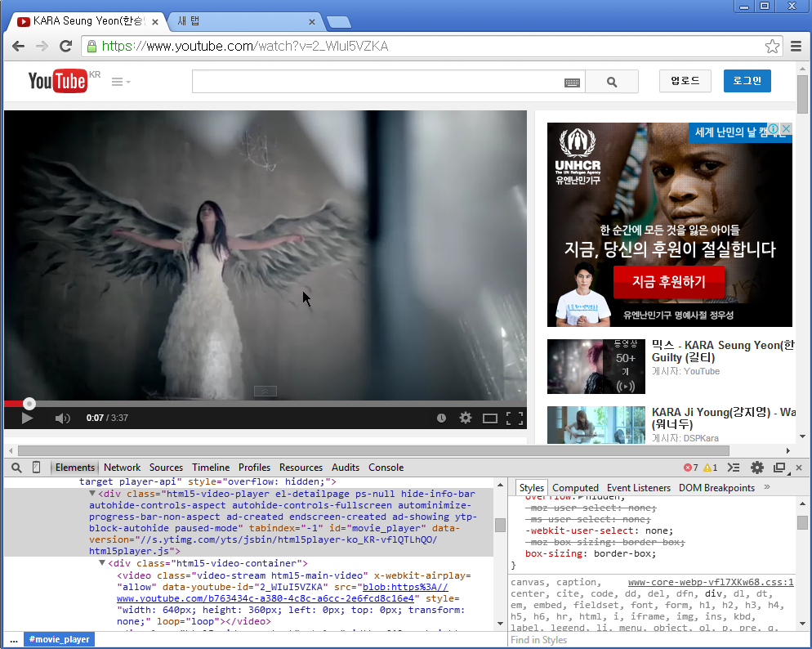The height and width of the screenshot is (649, 812).
Task: Bookmark this page with the star icon
Action: point(772,46)
